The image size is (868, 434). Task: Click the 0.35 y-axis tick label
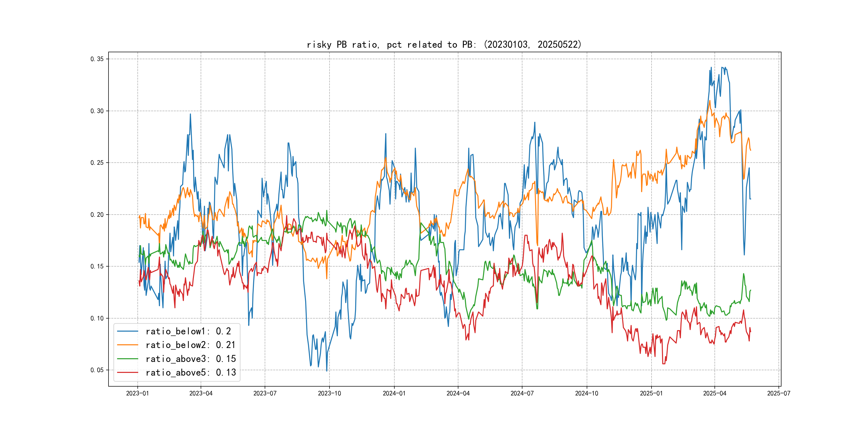tap(97, 59)
